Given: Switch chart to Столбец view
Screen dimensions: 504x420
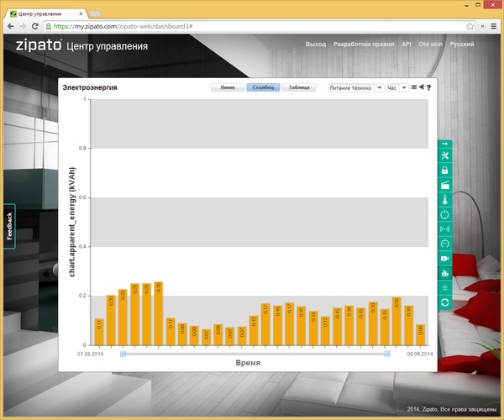Looking at the screenshot, I should (263, 87).
